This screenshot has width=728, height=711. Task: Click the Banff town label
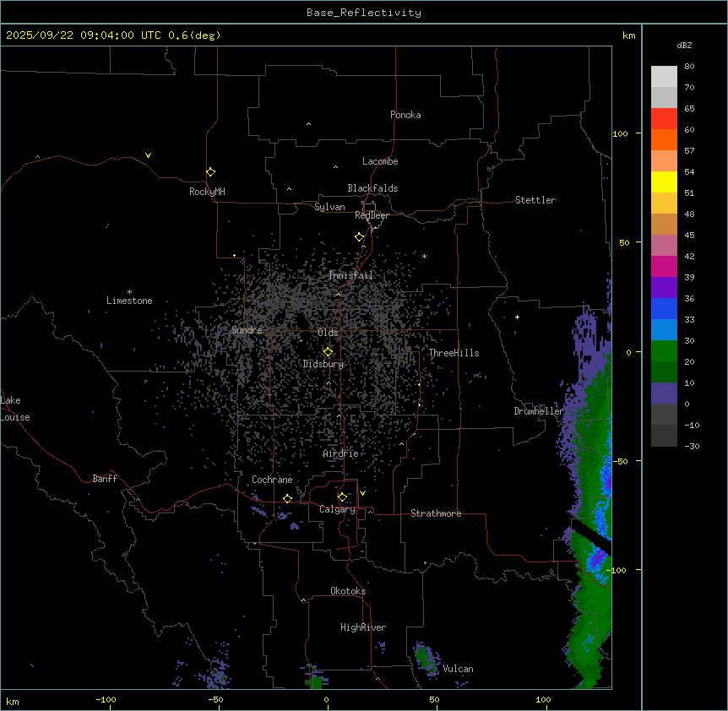[105, 479]
